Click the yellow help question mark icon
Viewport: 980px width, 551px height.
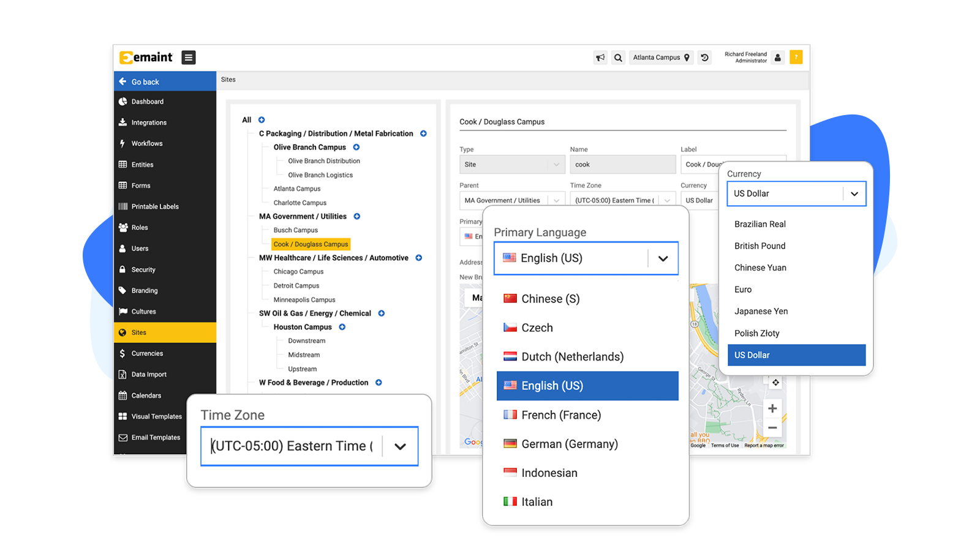[x=796, y=58]
